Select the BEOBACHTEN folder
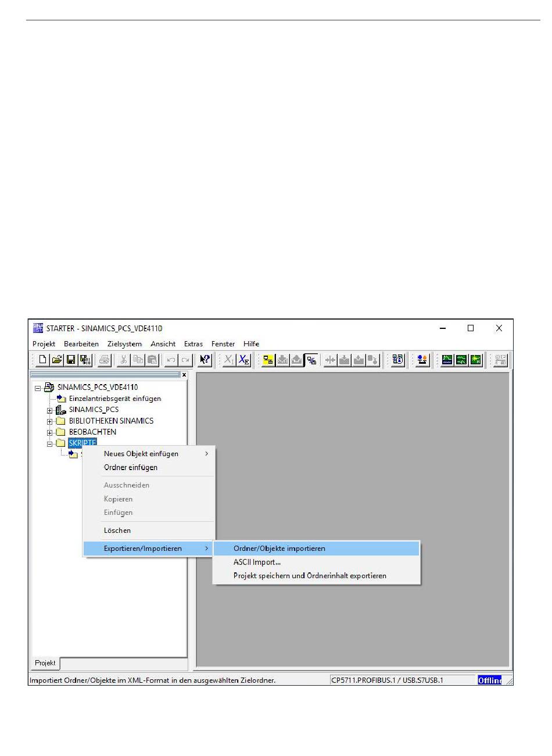 click(92, 432)
